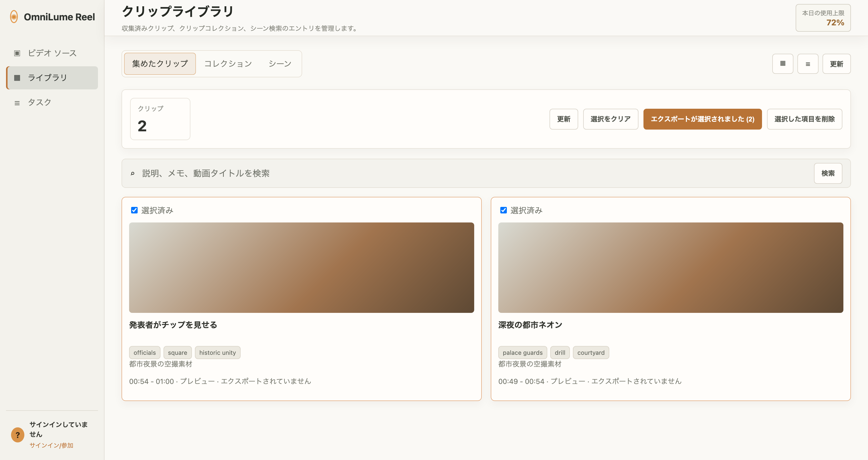868x460 pixels.
Task: Open ビデオ ソース in the sidebar
Action: pyautogui.click(x=52, y=53)
